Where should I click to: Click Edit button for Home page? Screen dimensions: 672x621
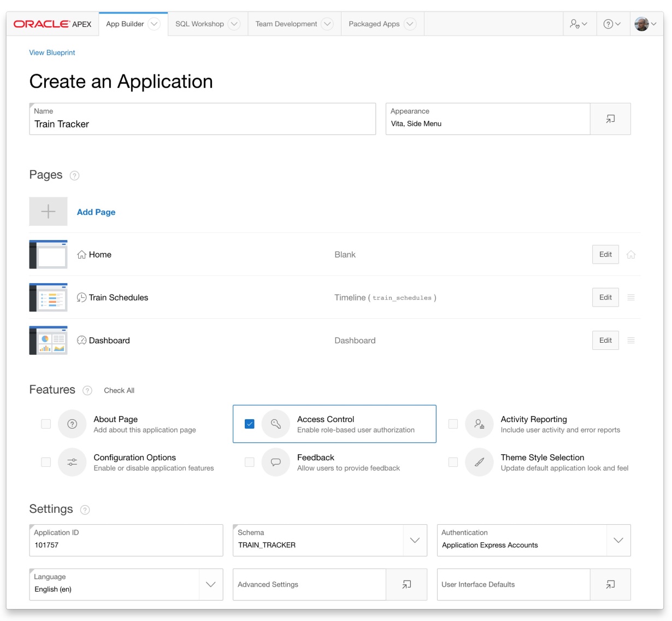(x=605, y=254)
